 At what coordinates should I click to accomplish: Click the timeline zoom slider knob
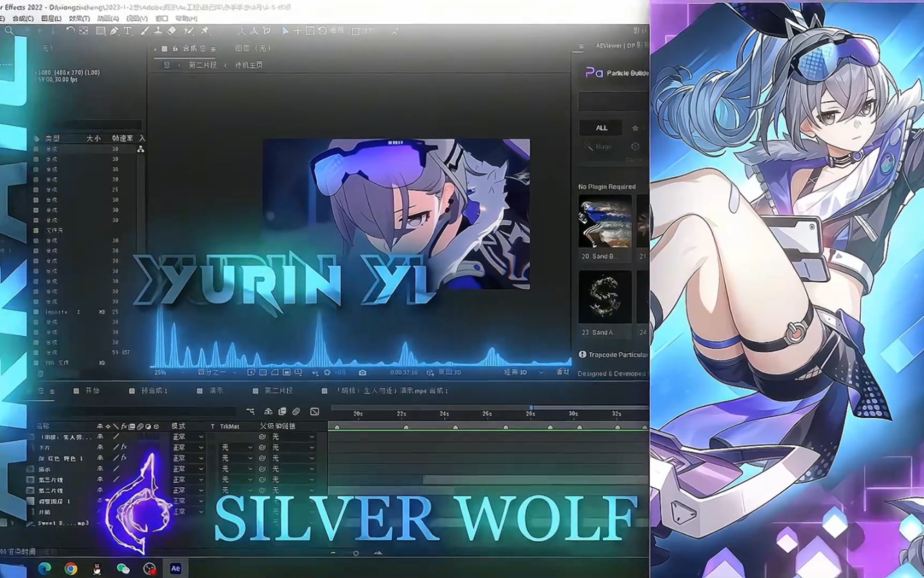(356, 552)
